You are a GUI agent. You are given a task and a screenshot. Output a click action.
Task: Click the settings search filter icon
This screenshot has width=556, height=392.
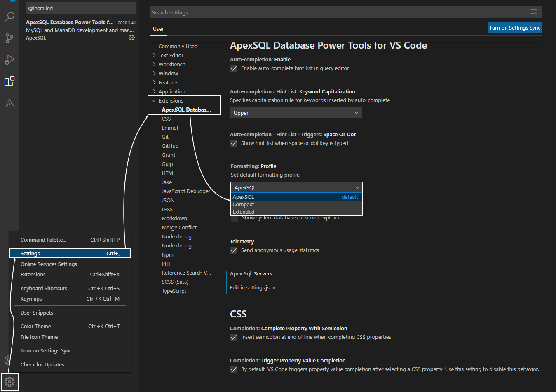(534, 12)
